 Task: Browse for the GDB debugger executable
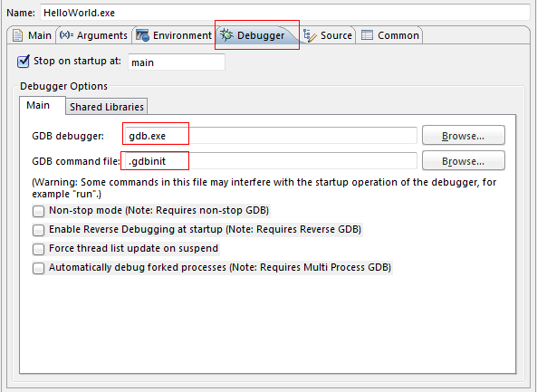[x=464, y=136]
